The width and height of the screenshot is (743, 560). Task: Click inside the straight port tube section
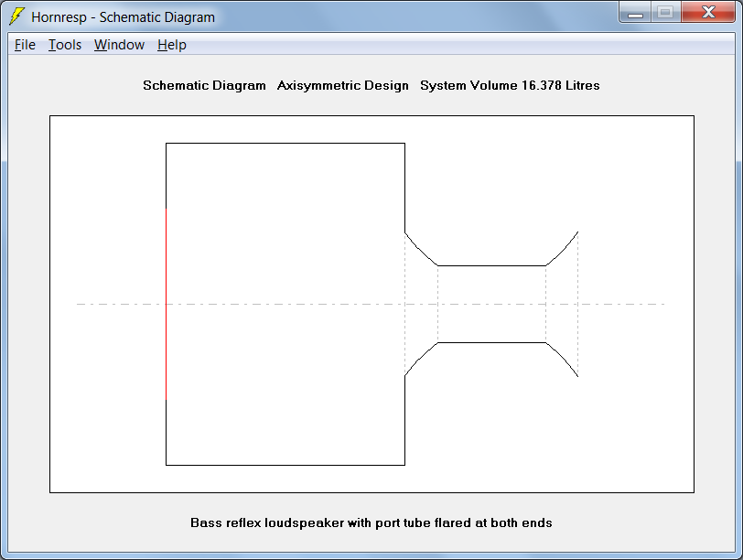tap(491, 304)
